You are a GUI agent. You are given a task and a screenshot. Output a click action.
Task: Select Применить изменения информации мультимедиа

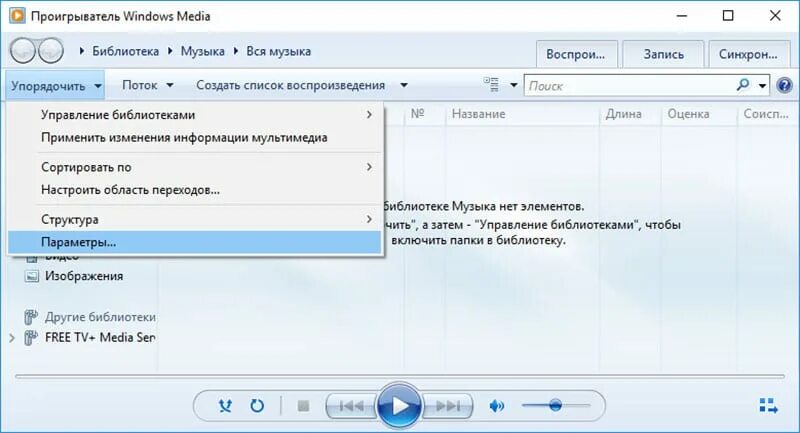tap(194, 138)
